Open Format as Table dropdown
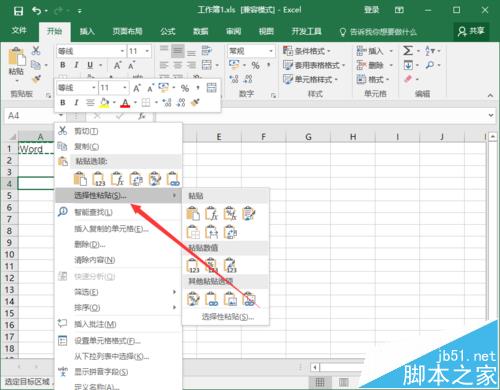 (314, 65)
